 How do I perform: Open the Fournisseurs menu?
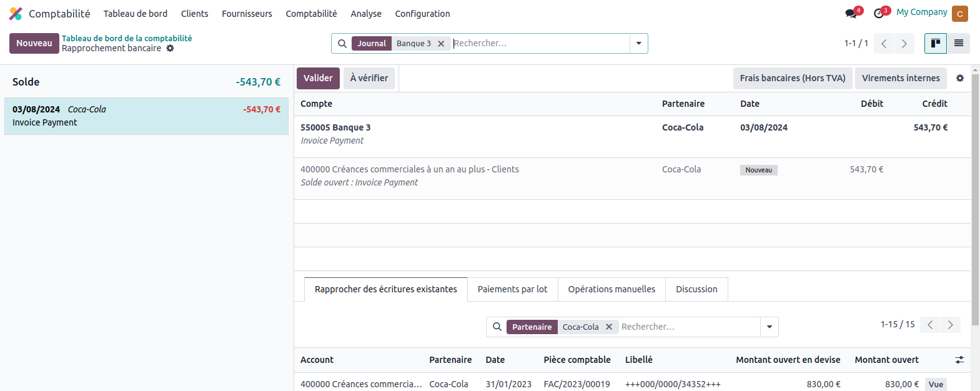pos(247,14)
